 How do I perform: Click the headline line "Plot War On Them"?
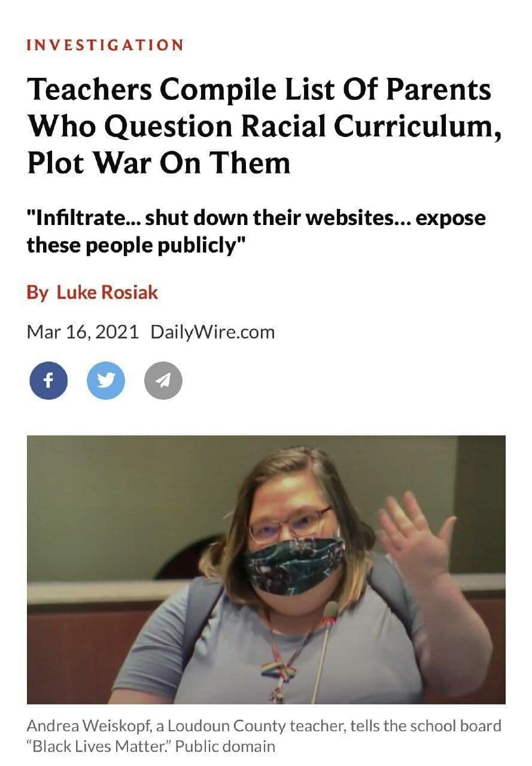(x=159, y=163)
